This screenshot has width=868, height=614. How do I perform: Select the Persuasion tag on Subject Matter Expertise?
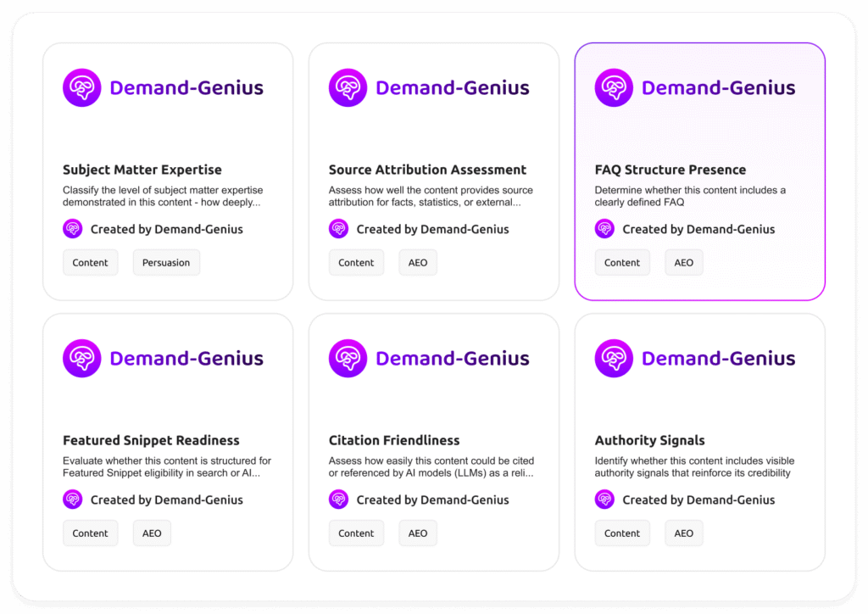pyautogui.click(x=166, y=263)
